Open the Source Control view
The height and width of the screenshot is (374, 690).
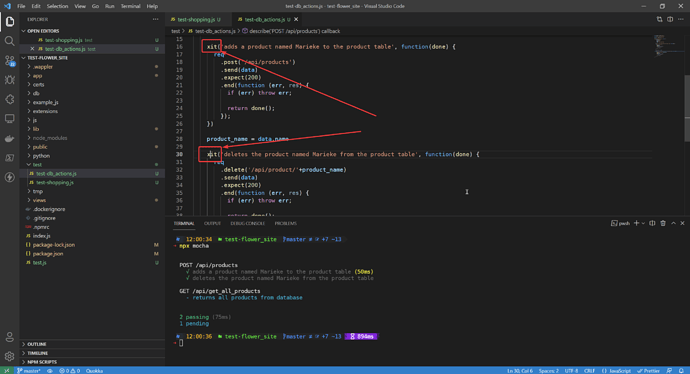coord(9,60)
